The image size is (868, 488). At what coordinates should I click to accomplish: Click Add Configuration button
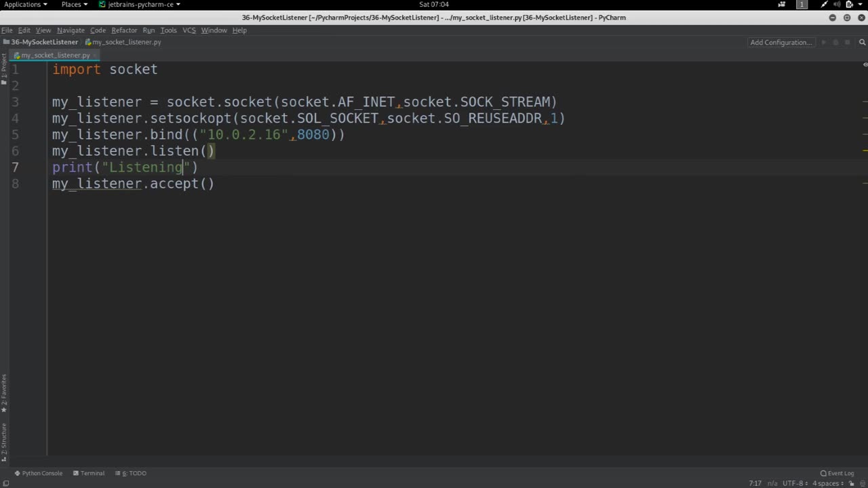(781, 42)
